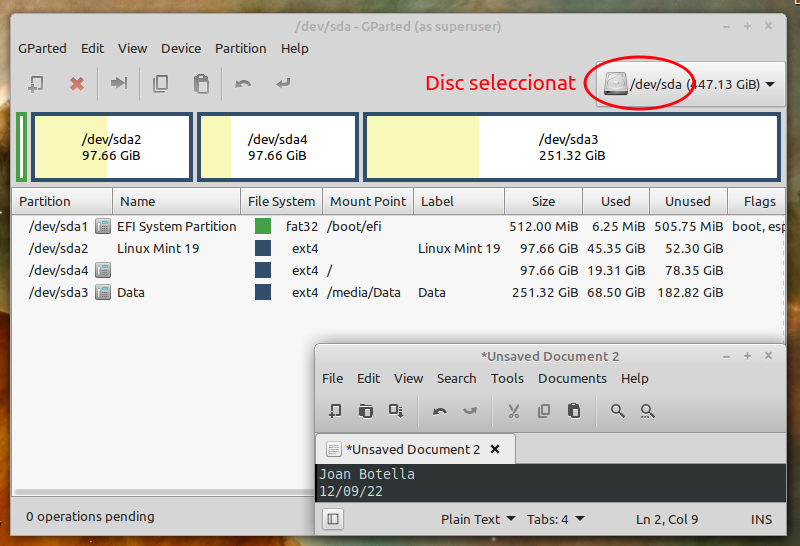Click the paste partition icon in GParted
Image resolution: width=800 pixels, height=546 pixels.
(201, 84)
